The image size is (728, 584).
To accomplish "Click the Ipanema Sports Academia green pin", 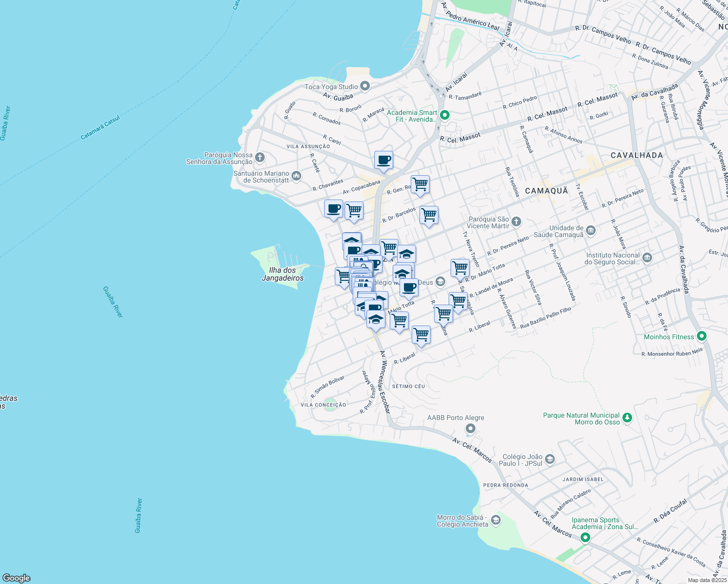I will [x=585, y=538].
